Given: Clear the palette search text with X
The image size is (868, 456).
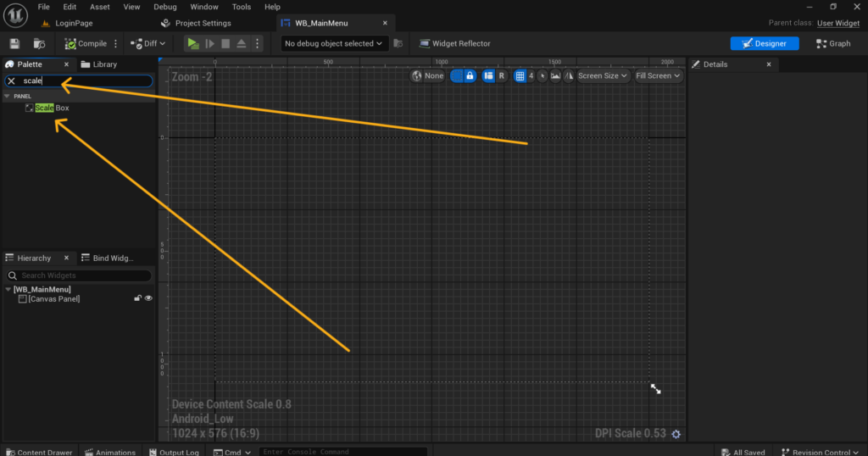Looking at the screenshot, I should click(11, 81).
